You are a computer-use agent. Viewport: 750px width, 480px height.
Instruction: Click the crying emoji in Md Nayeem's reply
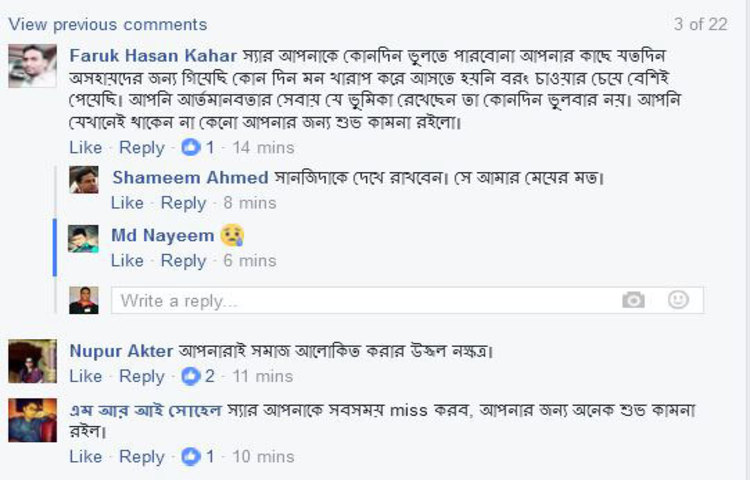(233, 236)
